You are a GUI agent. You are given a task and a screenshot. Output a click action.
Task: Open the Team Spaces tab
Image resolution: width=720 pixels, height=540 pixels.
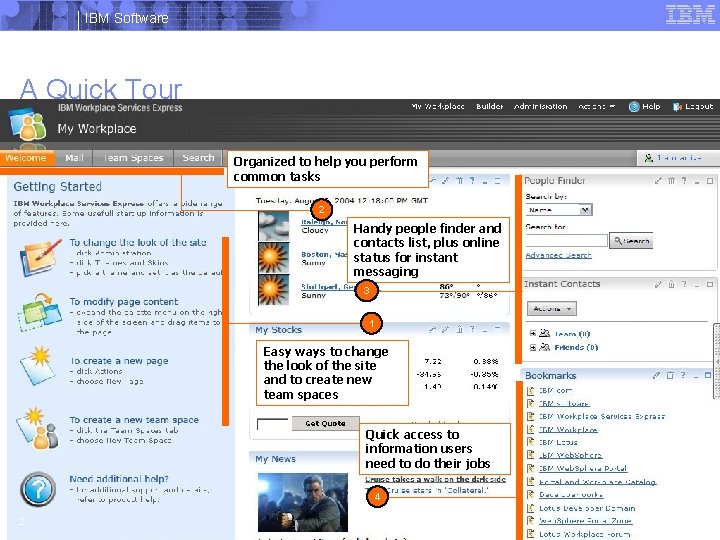pos(133,158)
